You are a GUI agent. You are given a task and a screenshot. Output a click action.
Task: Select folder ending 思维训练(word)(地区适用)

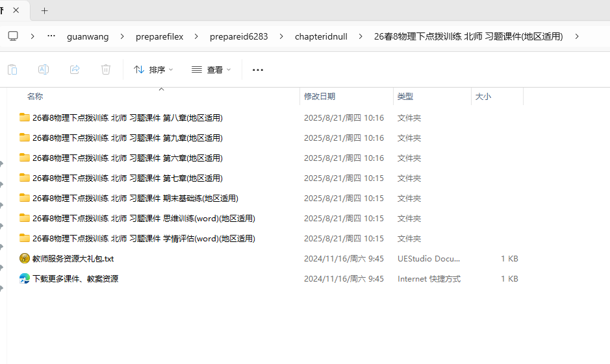point(144,218)
